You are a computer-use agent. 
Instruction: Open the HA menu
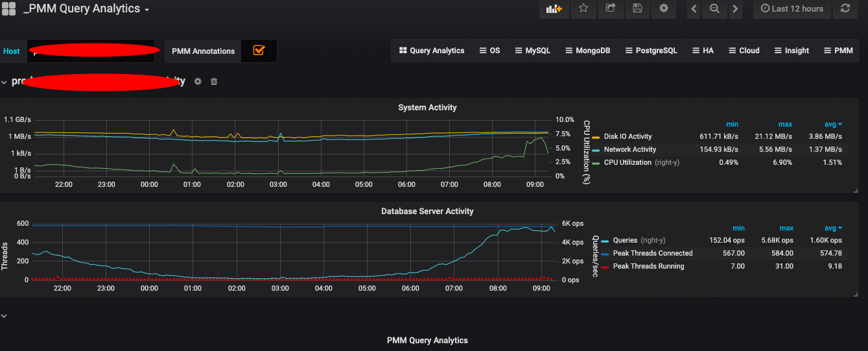pos(703,51)
